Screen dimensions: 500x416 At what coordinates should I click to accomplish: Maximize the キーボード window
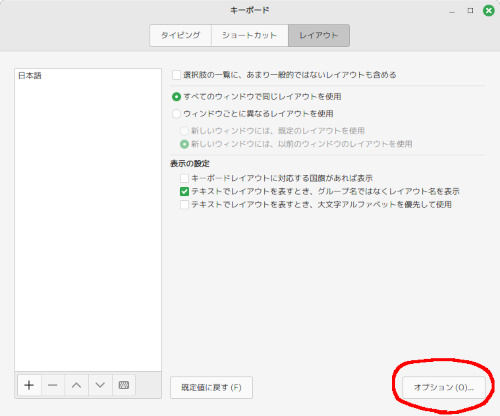coord(470,11)
